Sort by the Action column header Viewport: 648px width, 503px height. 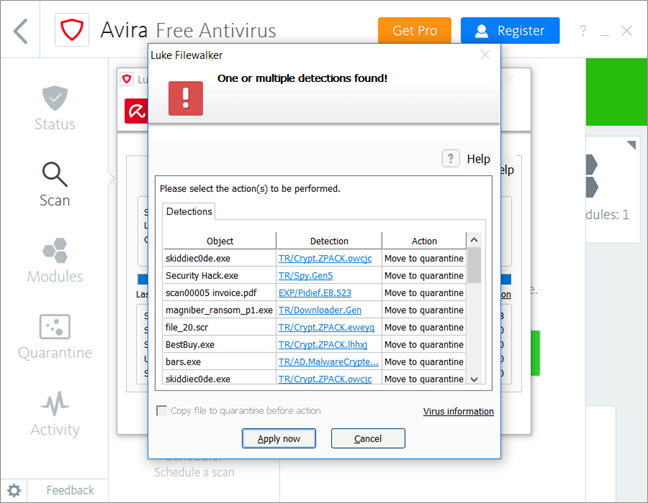pyautogui.click(x=424, y=241)
